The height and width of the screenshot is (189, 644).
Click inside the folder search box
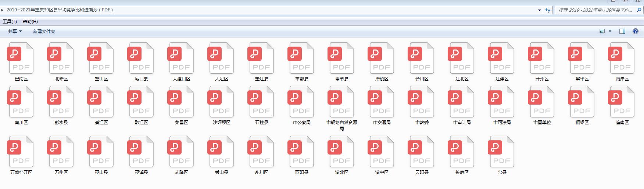(595, 10)
